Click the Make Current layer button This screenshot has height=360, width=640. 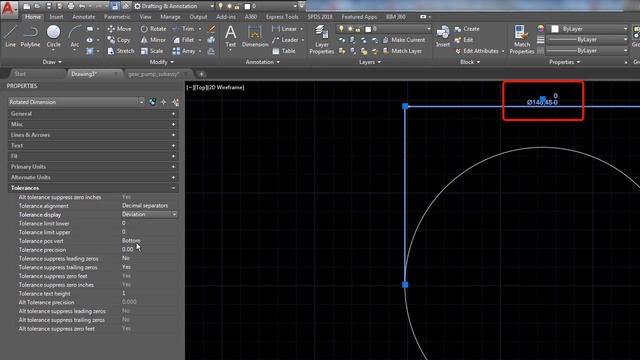(404, 40)
